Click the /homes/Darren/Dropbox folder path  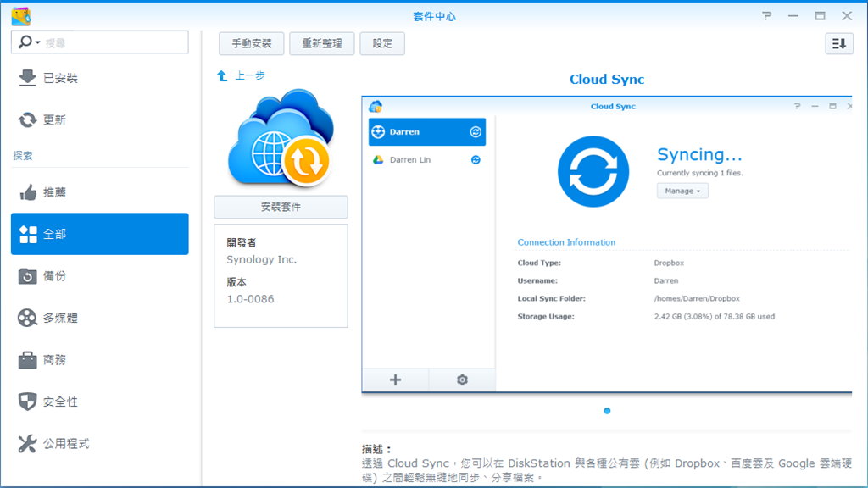click(x=697, y=298)
